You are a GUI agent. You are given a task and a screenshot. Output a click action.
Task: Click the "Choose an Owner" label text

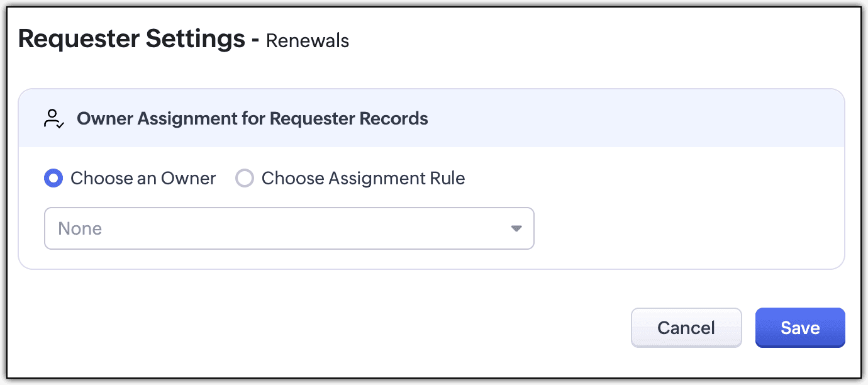143,179
